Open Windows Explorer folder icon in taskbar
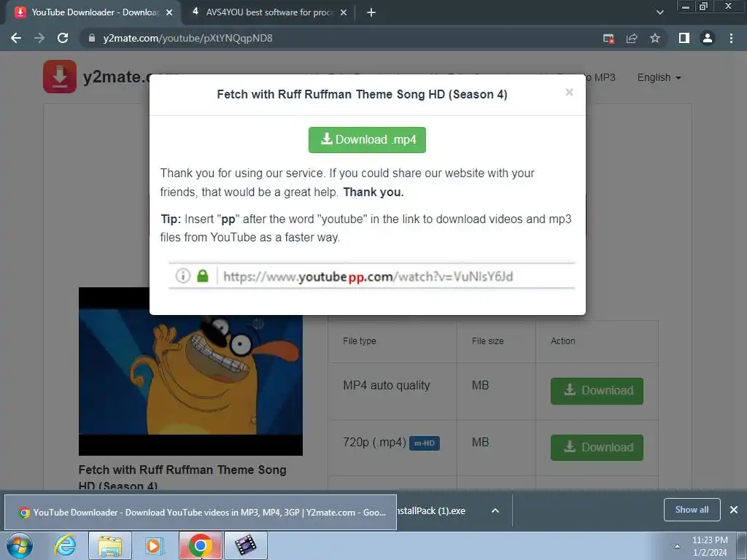This screenshot has height=560, width=747. pyautogui.click(x=110, y=545)
